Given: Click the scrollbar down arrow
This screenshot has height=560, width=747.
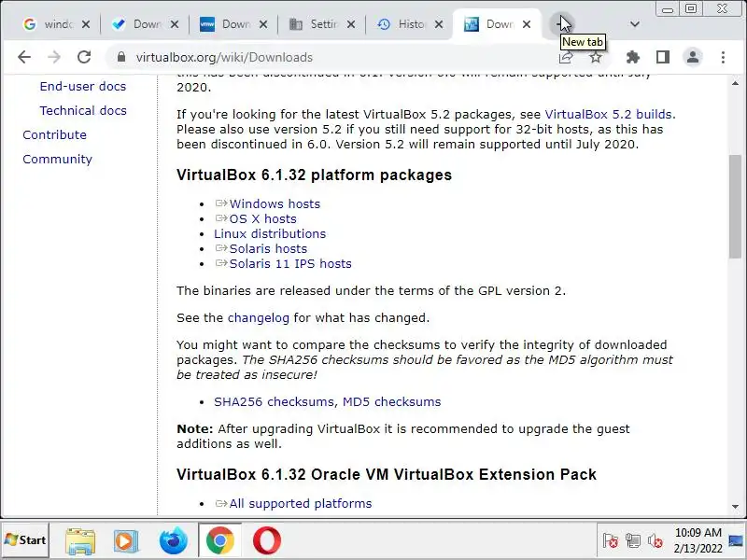Looking at the screenshot, I should tap(735, 507).
